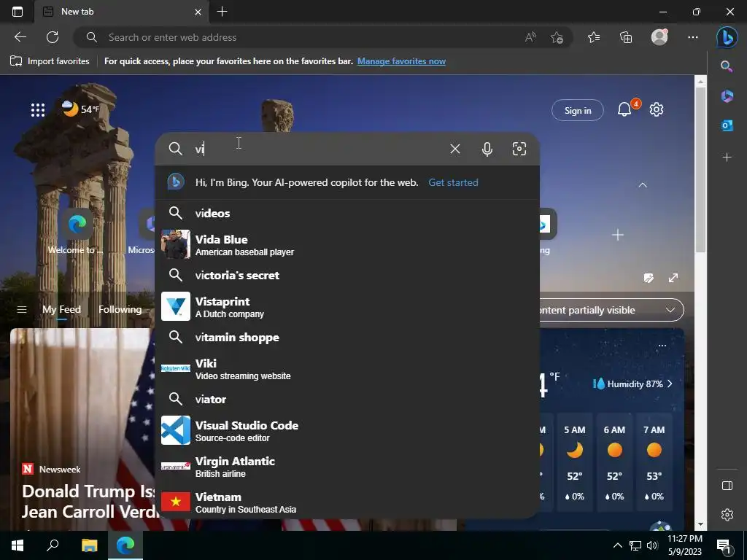Click the sidebar search icon
Viewport: 747px width, 560px height.
point(727,66)
